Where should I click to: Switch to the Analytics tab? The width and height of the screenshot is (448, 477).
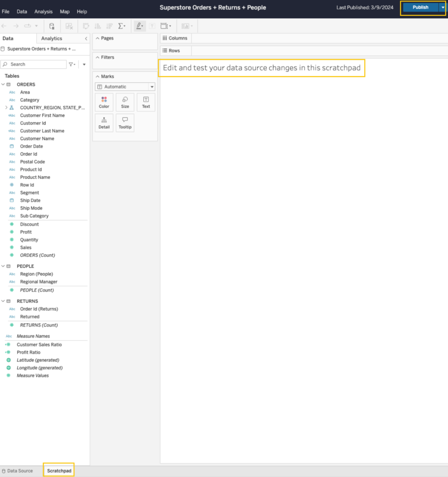coord(51,38)
